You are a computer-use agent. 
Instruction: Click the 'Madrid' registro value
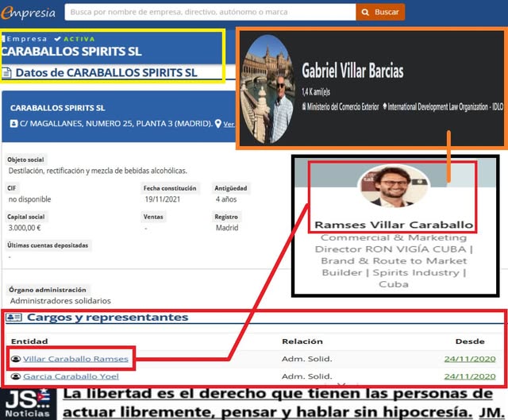click(227, 228)
